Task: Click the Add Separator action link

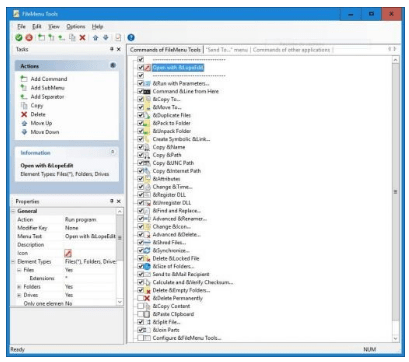Action: (x=47, y=97)
